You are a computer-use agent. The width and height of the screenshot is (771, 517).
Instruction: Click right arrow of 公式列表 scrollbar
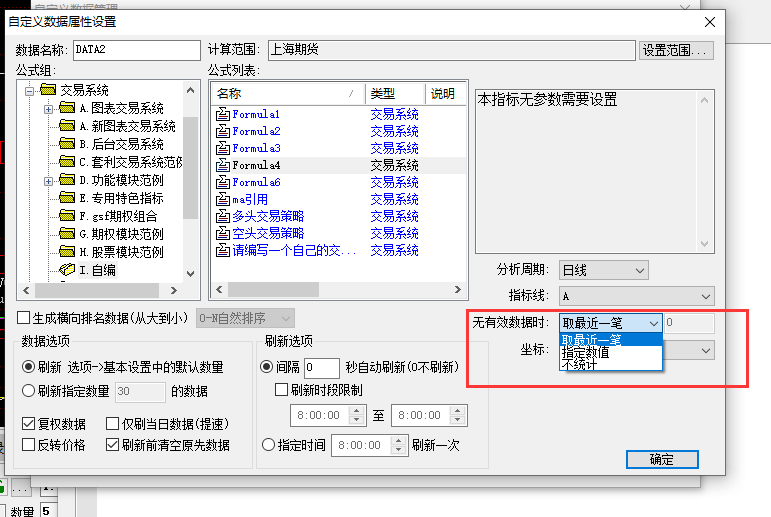[458, 290]
